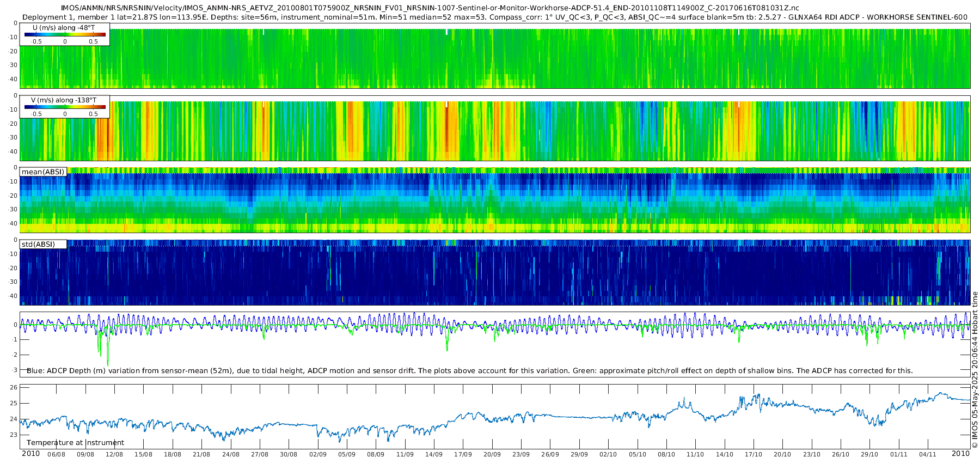Viewport: 980px width, 463px height.
Task: Click the blue/green ADCP depth caption text
Action: pyautogui.click(x=469, y=371)
